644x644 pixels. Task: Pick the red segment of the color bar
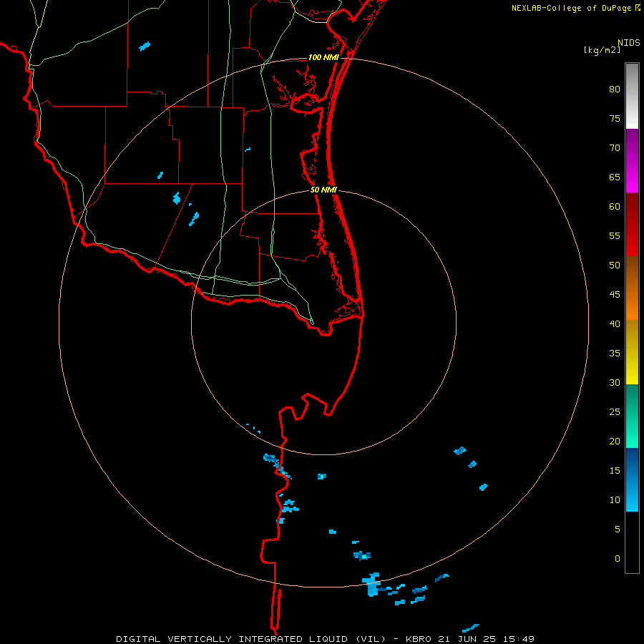click(x=632, y=224)
